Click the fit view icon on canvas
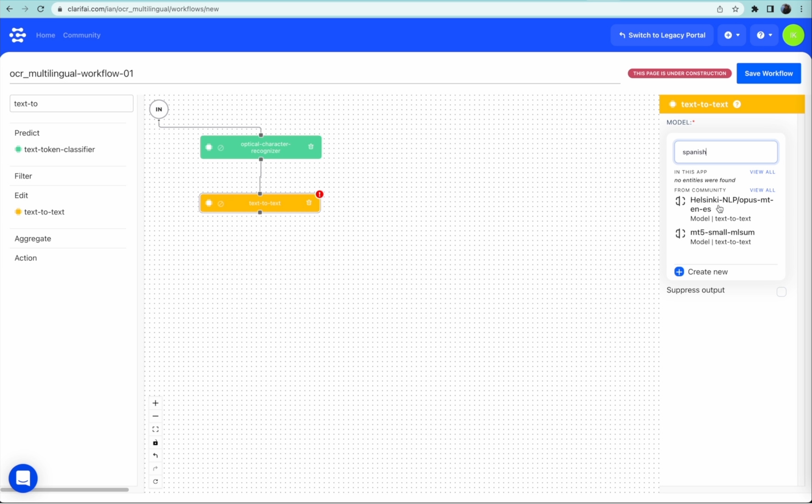The width and height of the screenshot is (812, 504). point(155,429)
